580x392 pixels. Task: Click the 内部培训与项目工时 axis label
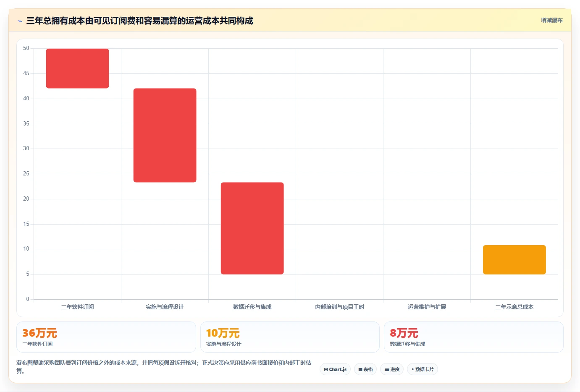[x=339, y=307]
